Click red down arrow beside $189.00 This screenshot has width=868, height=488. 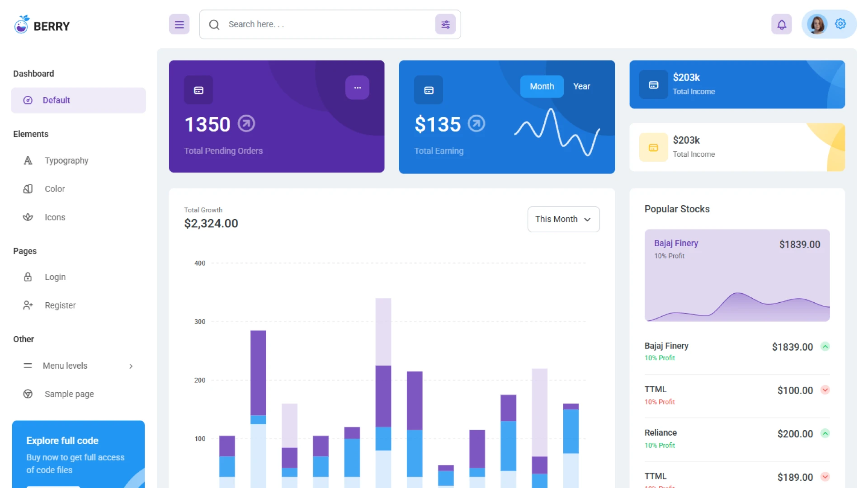coord(825,477)
